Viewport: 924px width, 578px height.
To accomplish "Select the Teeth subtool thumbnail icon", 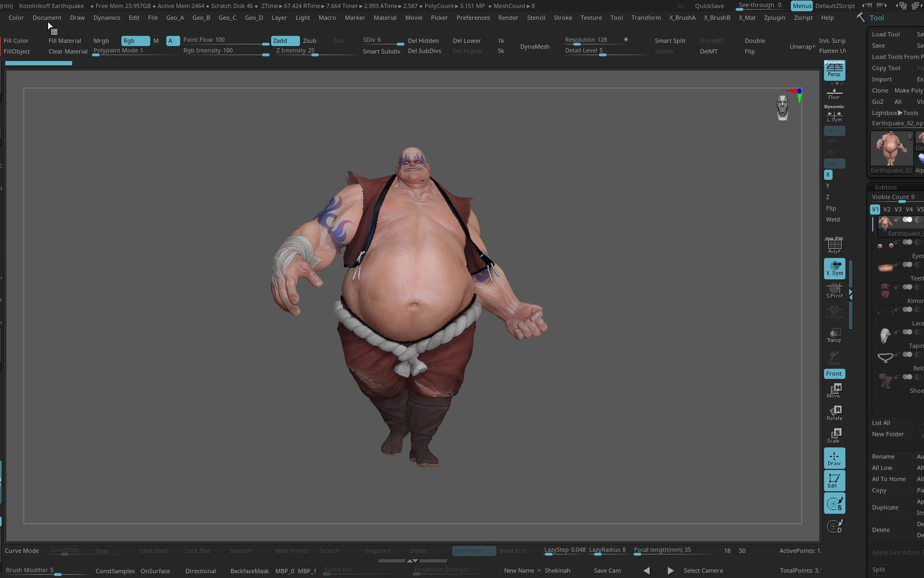I will 885,268.
